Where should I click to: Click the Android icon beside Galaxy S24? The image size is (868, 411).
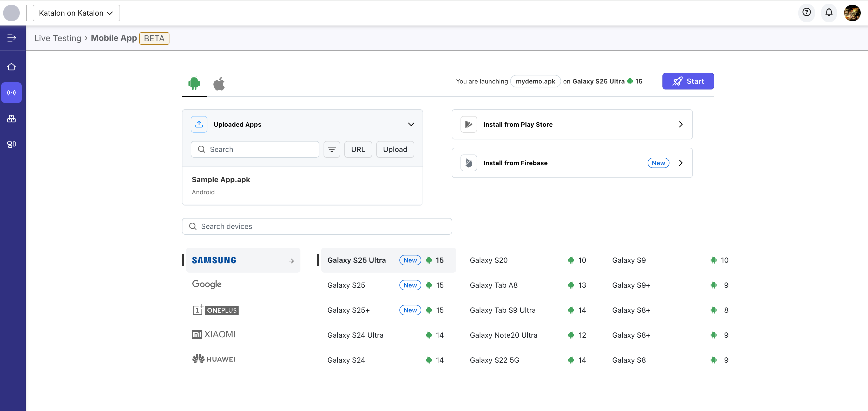(x=429, y=360)
